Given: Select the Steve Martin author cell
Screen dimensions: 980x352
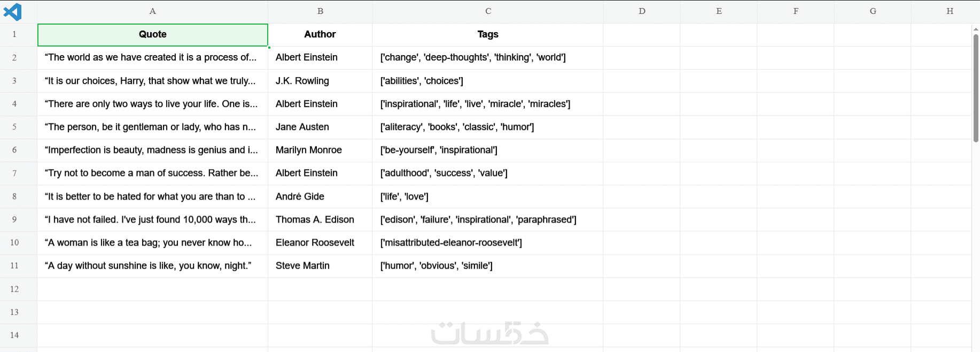Looking at the screenshot, I should pyautogui.click(x=320, y=266).
